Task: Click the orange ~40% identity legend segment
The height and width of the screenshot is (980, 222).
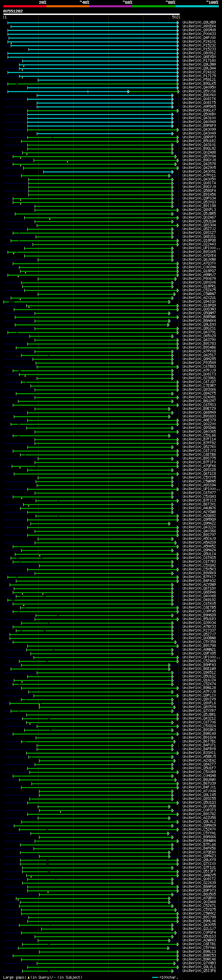Action: click(x=68, y=6)
